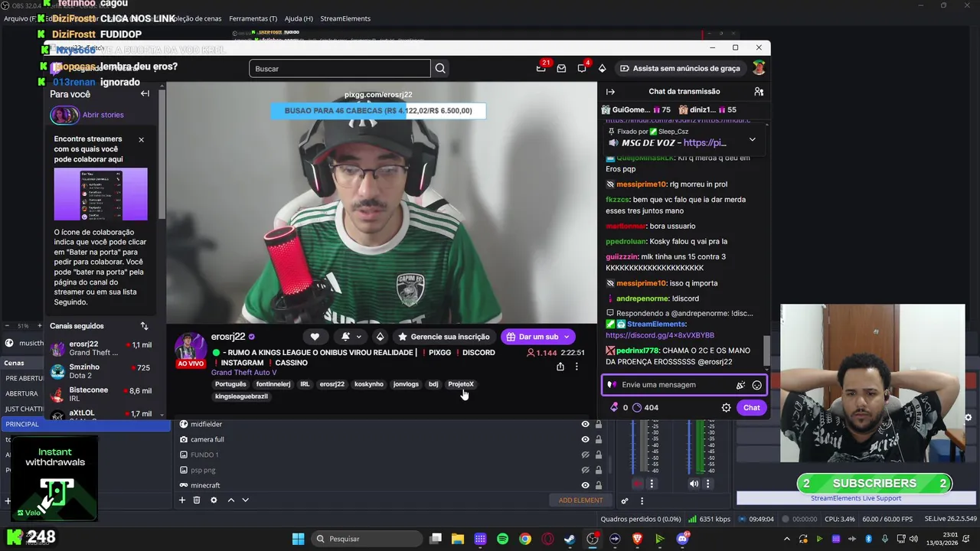Open the Windows Start menu
This screenshot has height=551, width=980.
tap(298, 539)
